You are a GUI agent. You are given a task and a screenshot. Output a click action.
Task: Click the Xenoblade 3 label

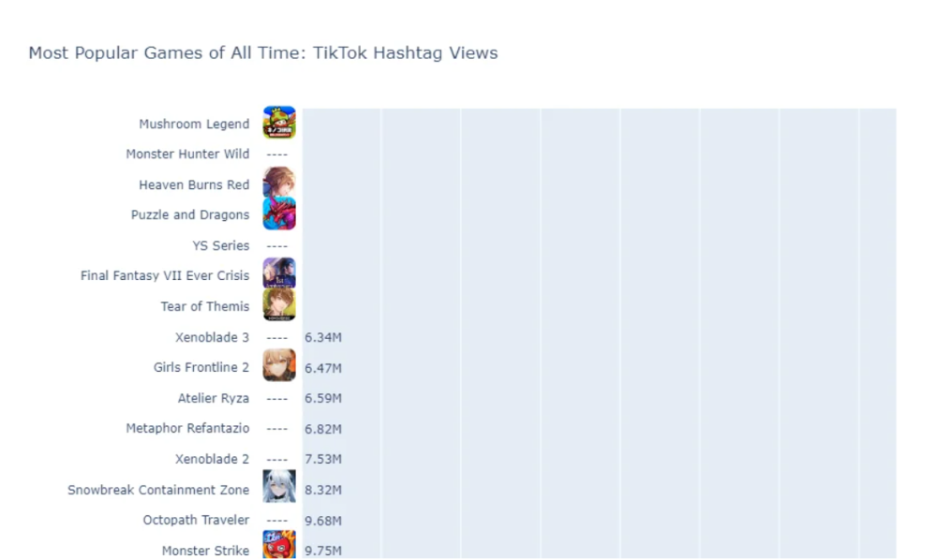click(212, 337)
